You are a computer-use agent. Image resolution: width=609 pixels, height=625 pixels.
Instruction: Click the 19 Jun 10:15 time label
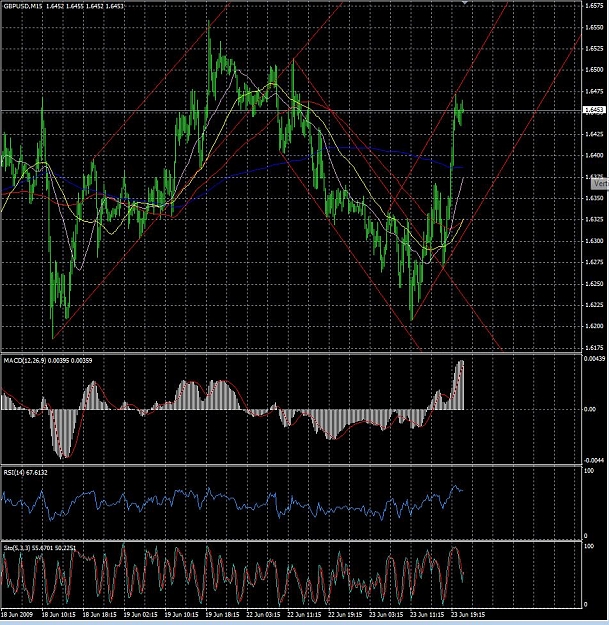click(182, 615)
